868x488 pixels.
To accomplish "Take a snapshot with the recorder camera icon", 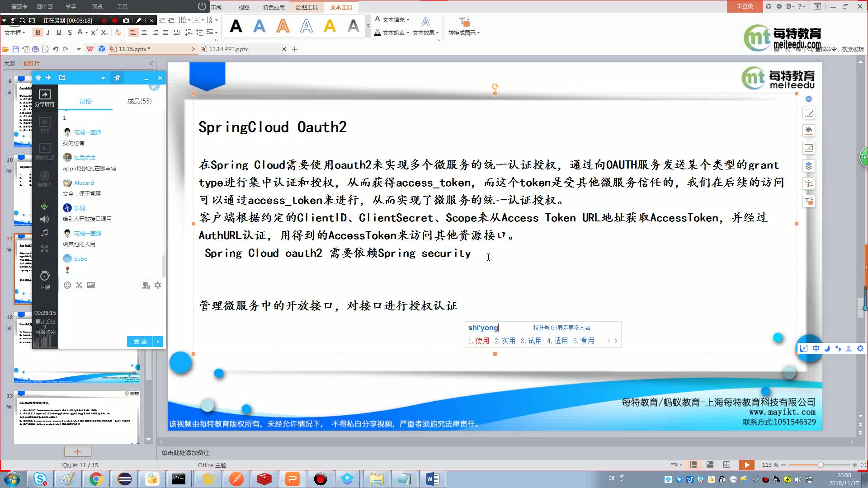I will pos(126,20).
